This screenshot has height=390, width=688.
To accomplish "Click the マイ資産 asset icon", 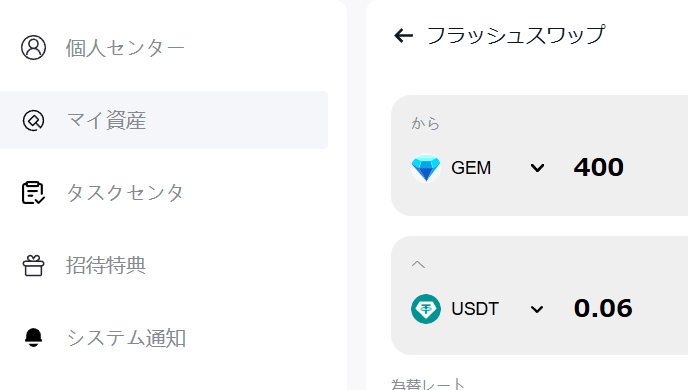I will pos(33,120).
